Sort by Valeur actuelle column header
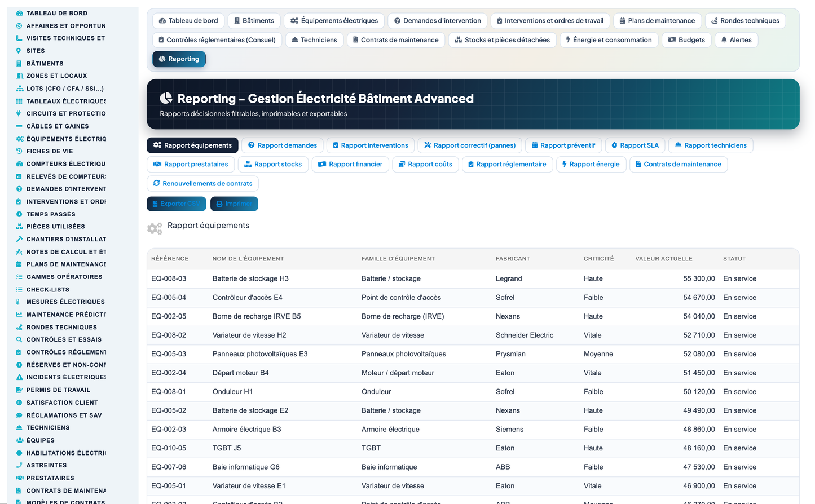Viewport: 815px width, 504px height. [x=664, y=259]
